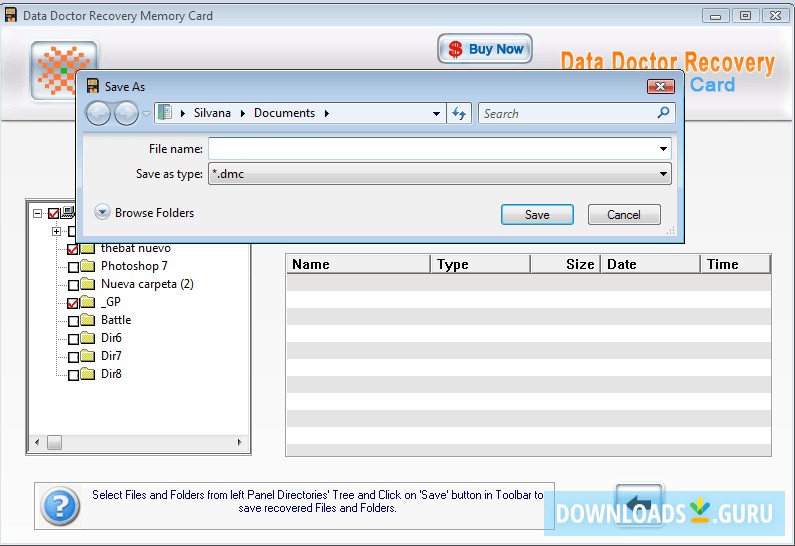Select Documents in the address path
795x546 pixels.
pyautogui.click(x=284, y=113)
